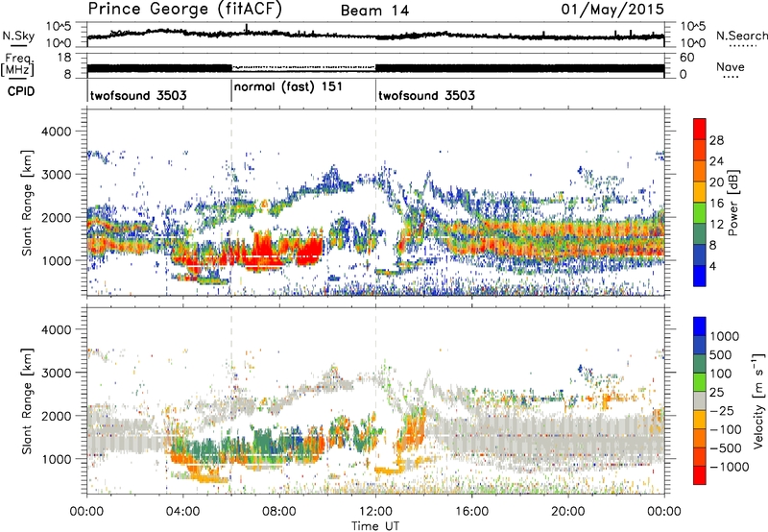Click the '500' value on Velocity colorbar
This screenshot has width=768, height=532.
click(x=721, y=355)
